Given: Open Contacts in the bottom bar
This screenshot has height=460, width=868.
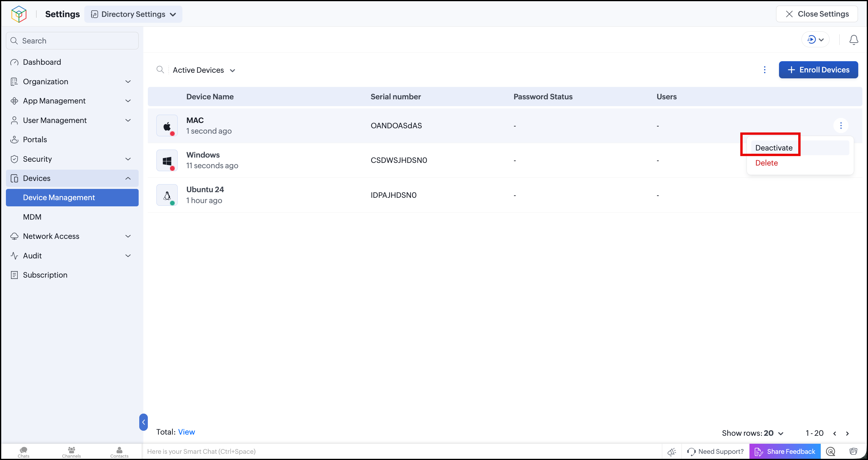Looking at the screenshot, I should (119, 452).
